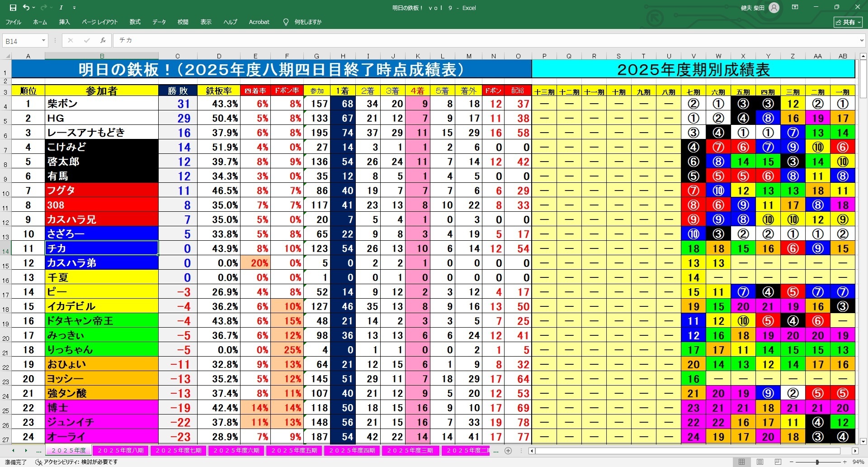Viewport: 868px width, 467px height.
Task: Open the 挿入 ribbon tab
Action: pyautogui.click(x=64, y=22)
